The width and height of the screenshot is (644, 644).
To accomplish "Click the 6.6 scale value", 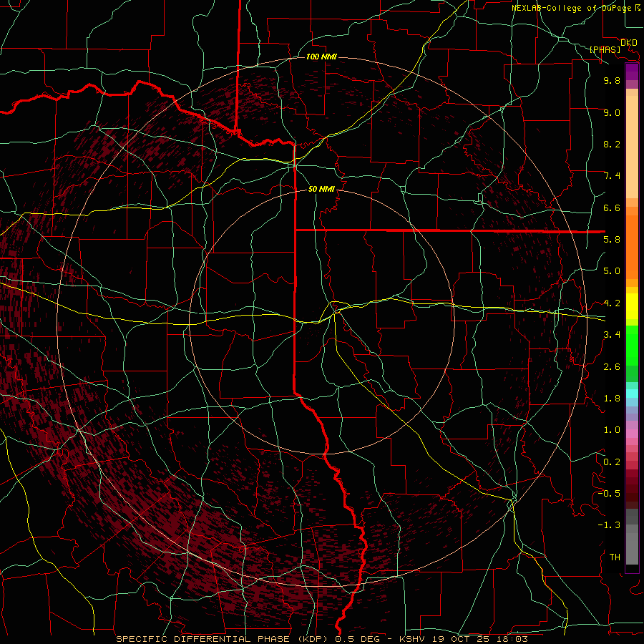I will (x=612, y=208).
